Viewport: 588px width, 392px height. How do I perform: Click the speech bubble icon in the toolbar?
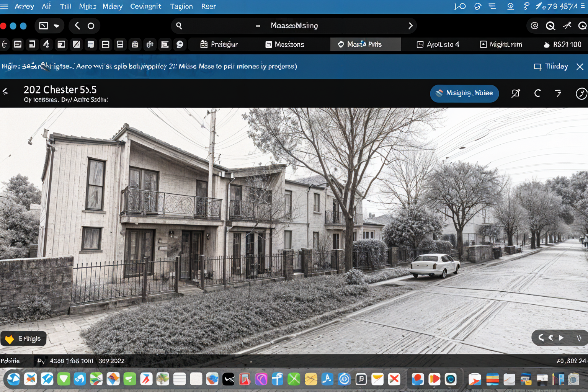click(180, 44)
